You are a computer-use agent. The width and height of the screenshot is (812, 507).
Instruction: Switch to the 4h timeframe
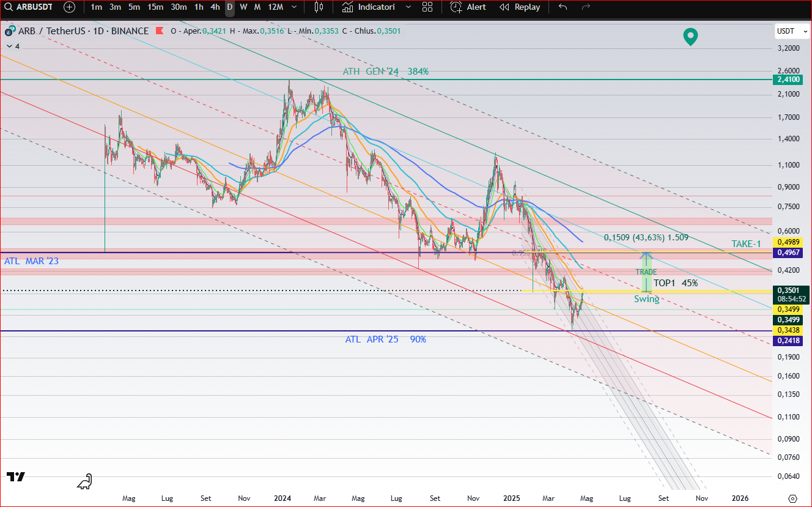[x=215, y=7]
